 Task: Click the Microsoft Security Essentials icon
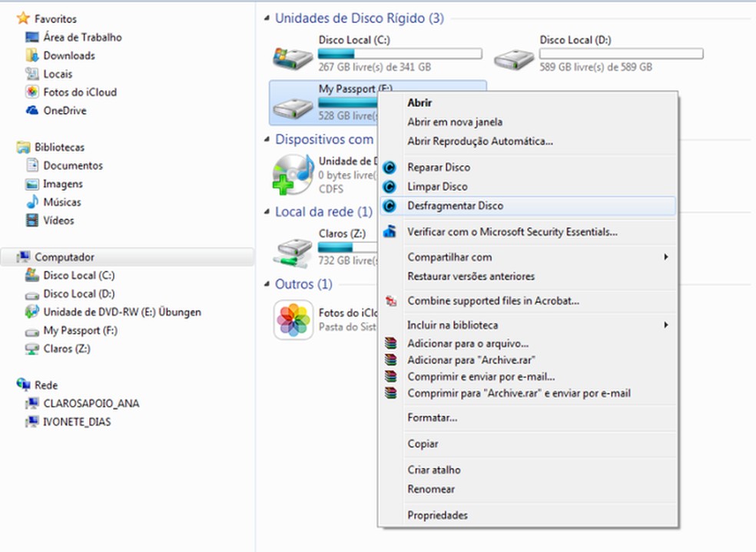point(390,231)
